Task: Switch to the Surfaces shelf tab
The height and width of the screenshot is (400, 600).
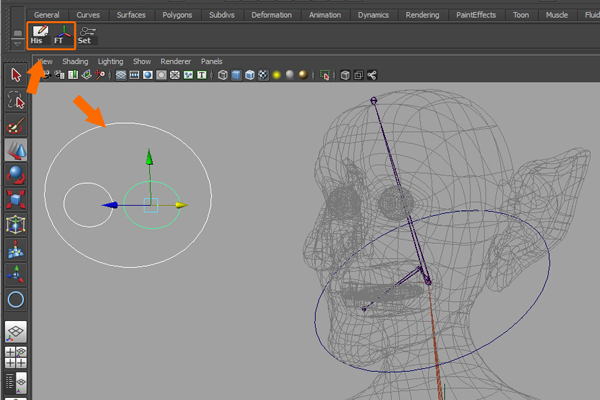Action: click(131, 15)
